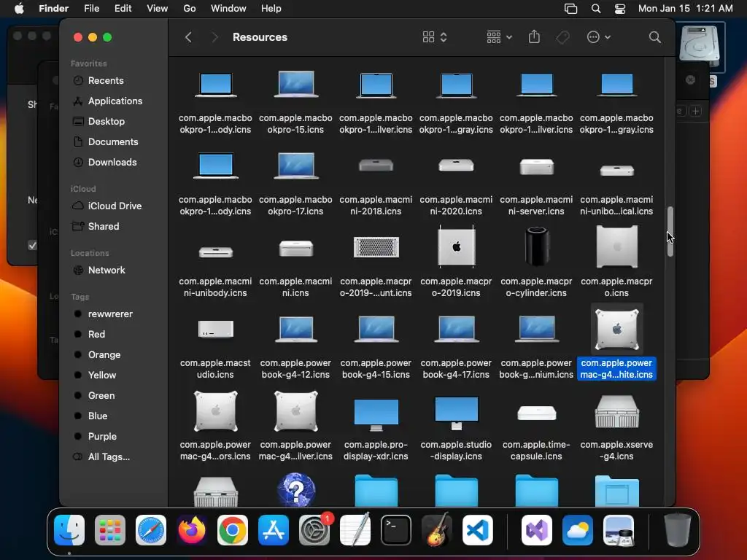Select com.apple.macmini-server.icns icon
The width and height of the screenshot is (747, 560).
(536, 167)
